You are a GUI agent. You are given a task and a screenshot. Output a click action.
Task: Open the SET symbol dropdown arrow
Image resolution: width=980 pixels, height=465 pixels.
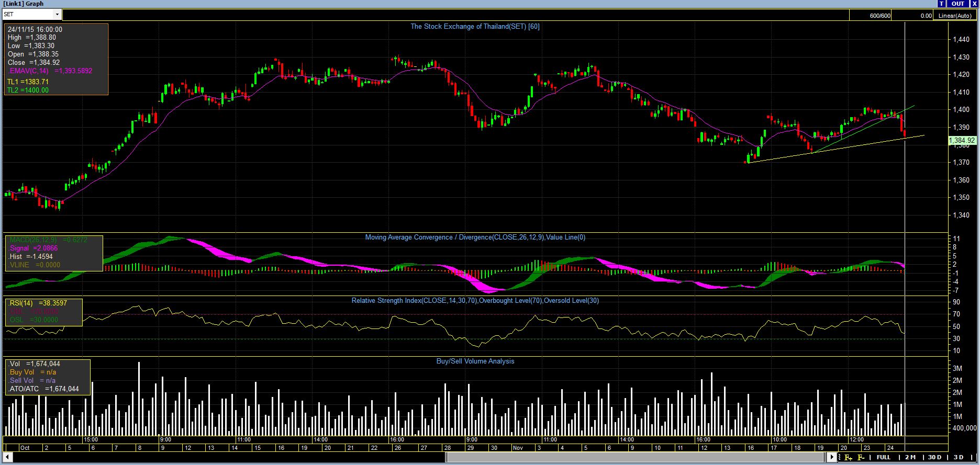[x=58, y=15]
